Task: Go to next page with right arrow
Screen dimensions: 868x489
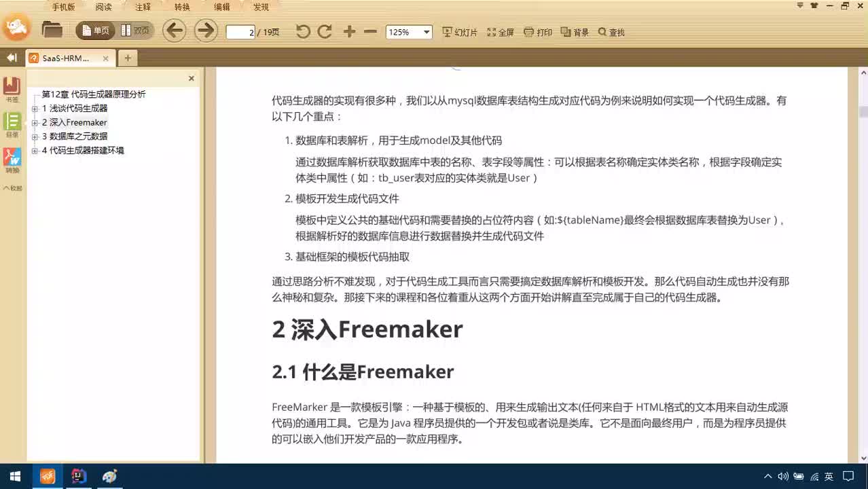Action: [x=206, y=31]
